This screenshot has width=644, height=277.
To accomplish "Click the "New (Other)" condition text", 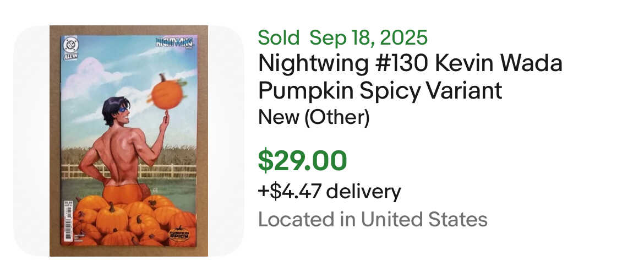I will click(314, 117).
